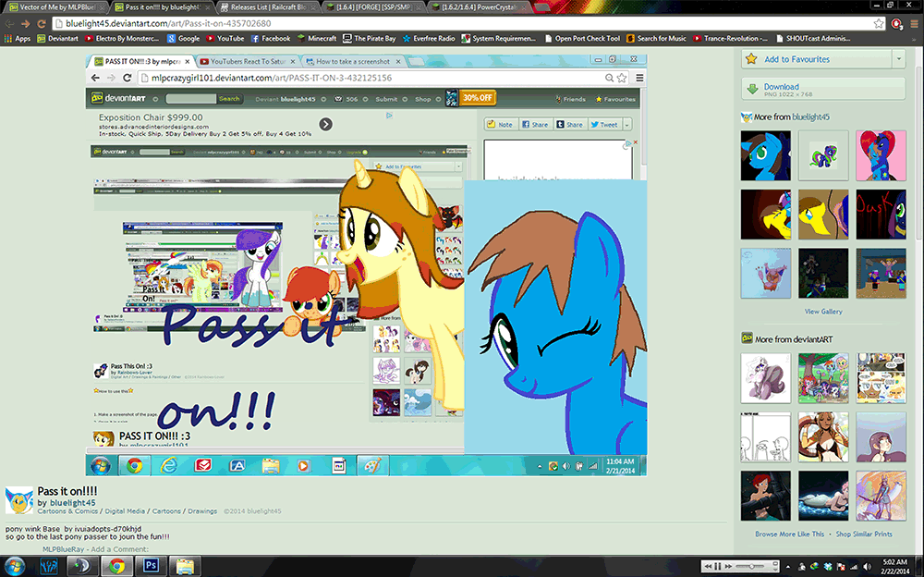
Task: Click the volume speaker icon in system tray
Action: tap(867, 567)
